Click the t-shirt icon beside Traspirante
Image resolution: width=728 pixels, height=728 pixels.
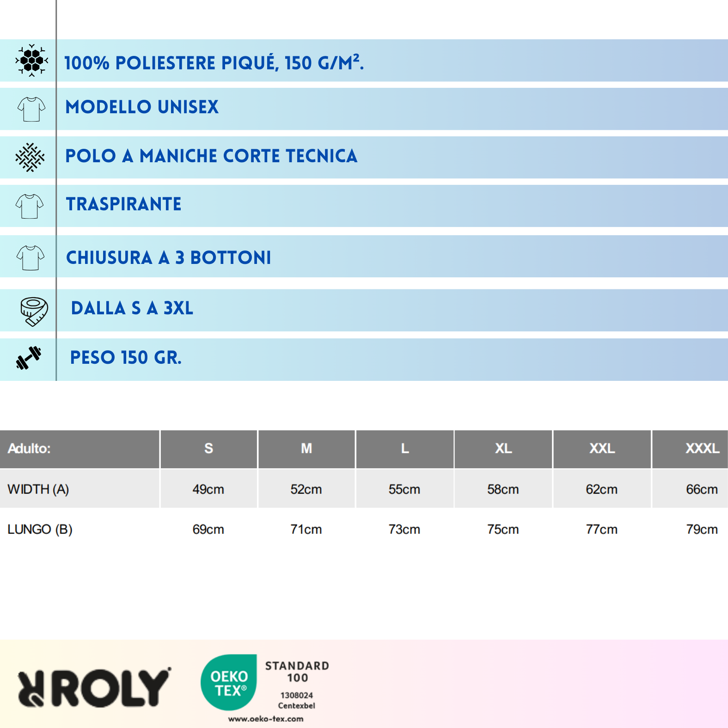(x=30, y=206)
